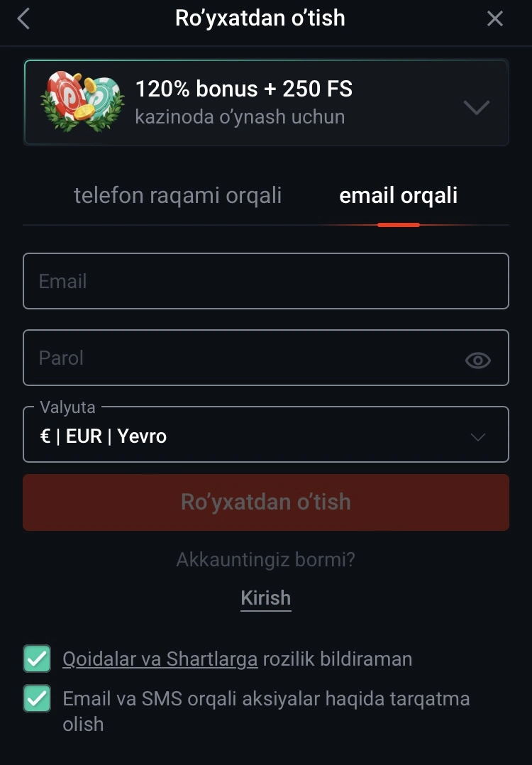Click the kazinoda o'ynash uchun subtitle
532x765 pixels.
[x=240, y=117]
